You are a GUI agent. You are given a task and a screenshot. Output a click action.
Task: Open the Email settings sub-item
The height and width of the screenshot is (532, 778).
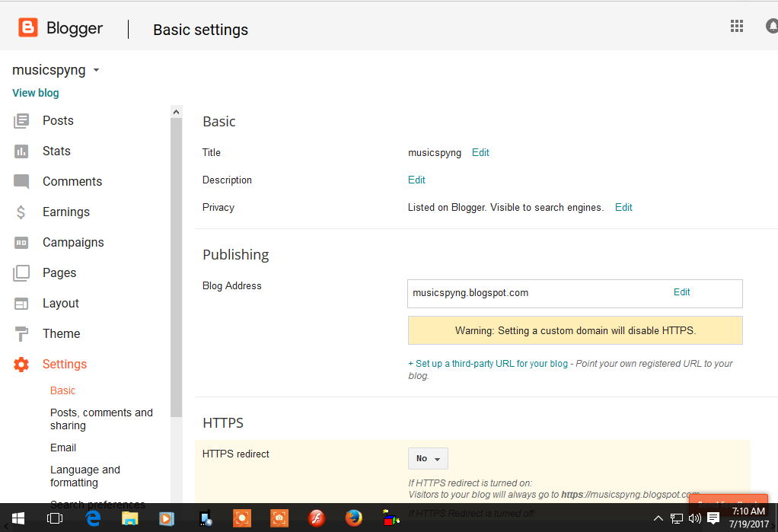63,448
